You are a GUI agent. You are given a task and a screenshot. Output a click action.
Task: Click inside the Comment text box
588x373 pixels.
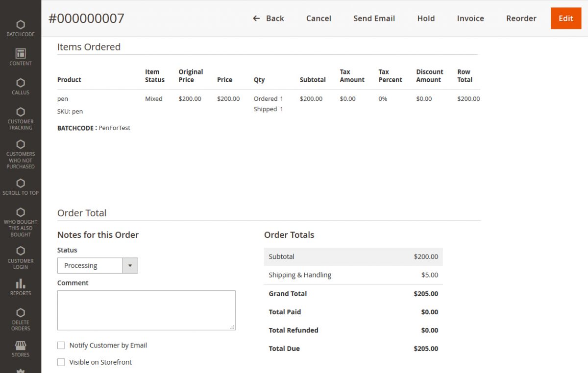coord(146,309)
